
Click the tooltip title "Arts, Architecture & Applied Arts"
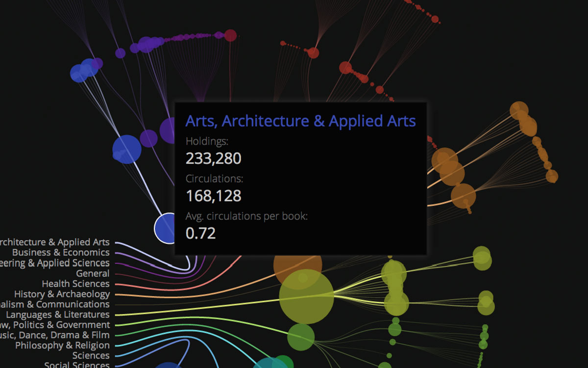300,121
